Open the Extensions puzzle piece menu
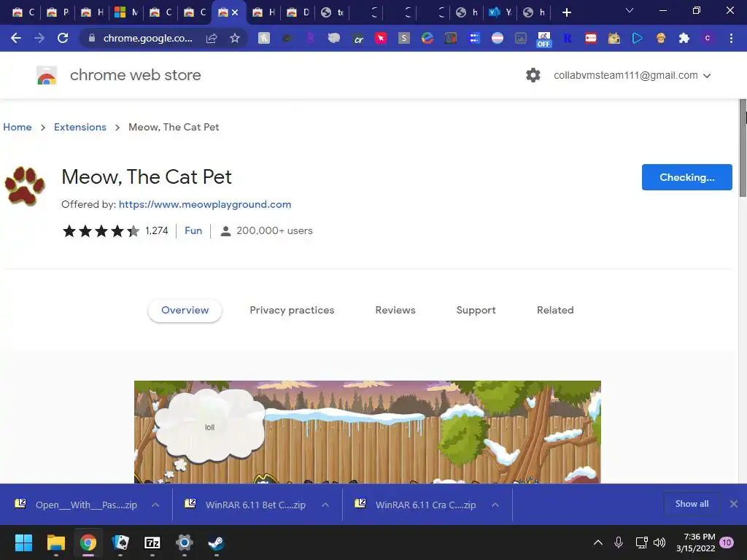The height and width of the screenshot is (560, 747). pyautogui.click(x=684, y=38)
